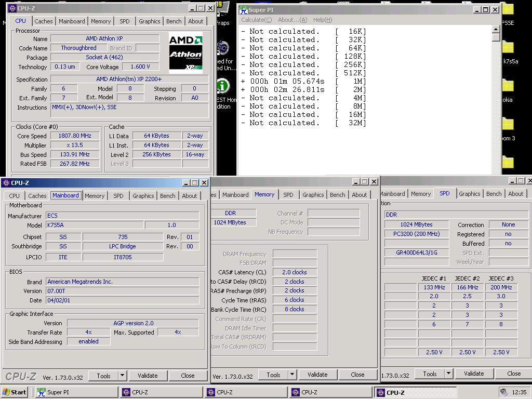532x399 pixels.
Task: Click the taskbar clock showing 12:35
Action: (519, 392)
